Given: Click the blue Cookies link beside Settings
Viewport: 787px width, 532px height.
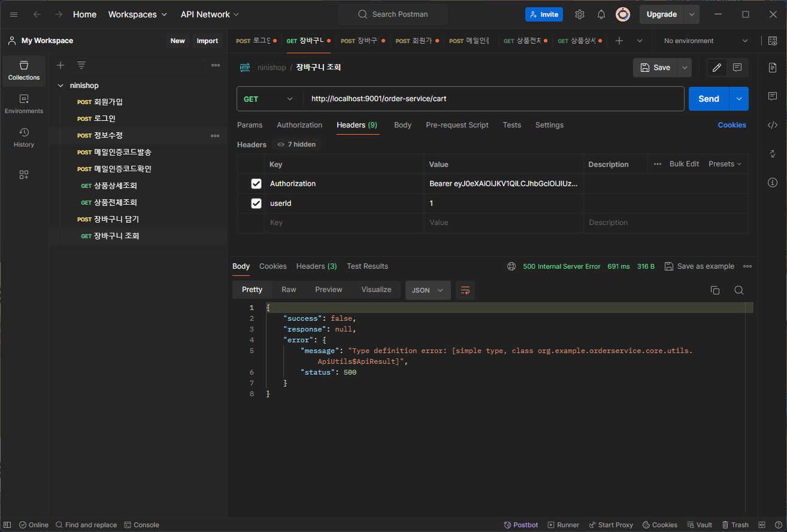Looking at the screenshot, I should click(732, 125).
